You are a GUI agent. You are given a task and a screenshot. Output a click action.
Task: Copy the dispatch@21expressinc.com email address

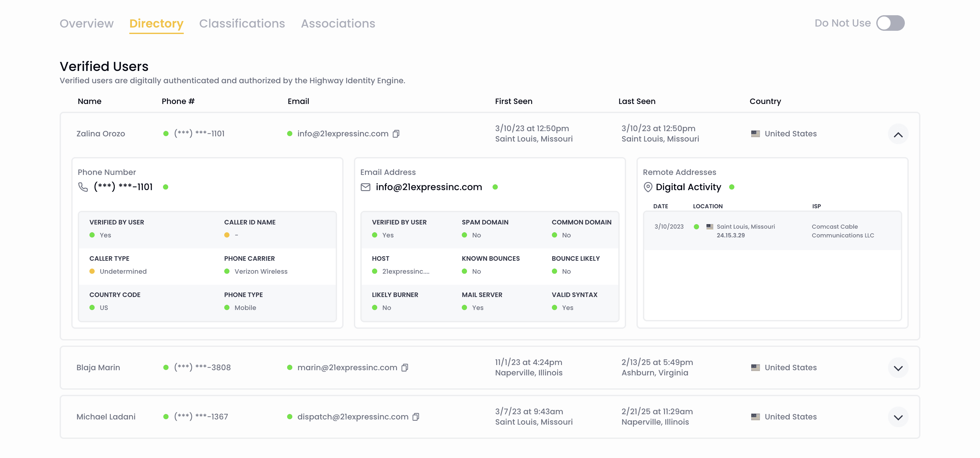(416, 417)
